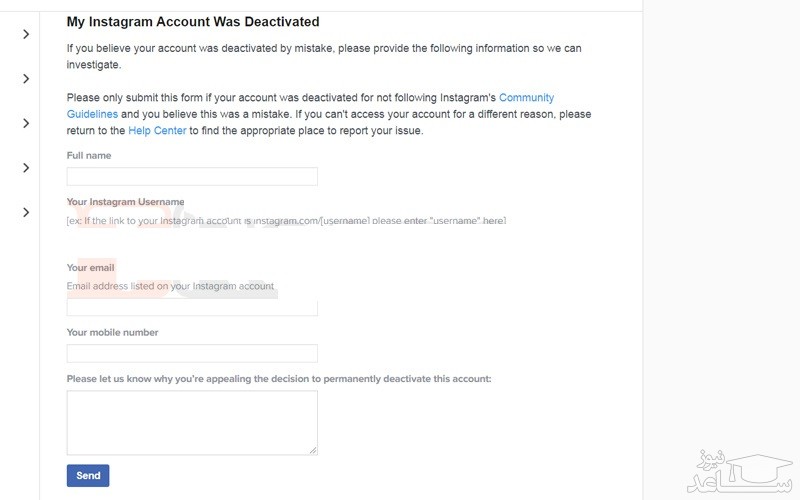Viewport: 800px width, 500px height.
Task: Click the "Your mobile number" label
Action: pos(112,332)
